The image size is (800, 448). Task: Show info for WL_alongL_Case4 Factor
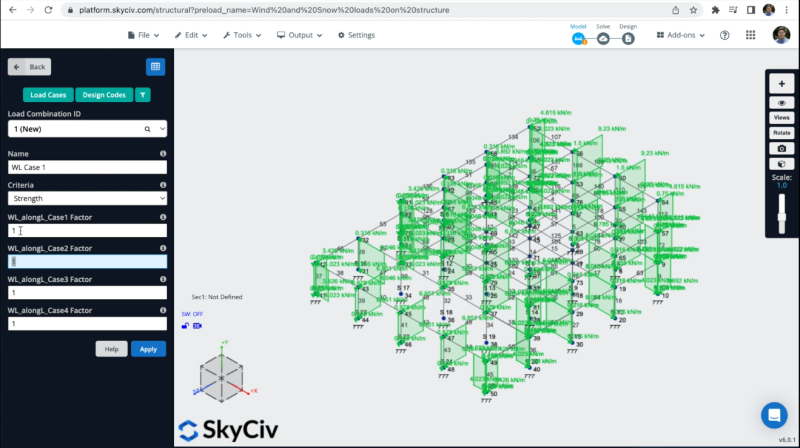163,310
